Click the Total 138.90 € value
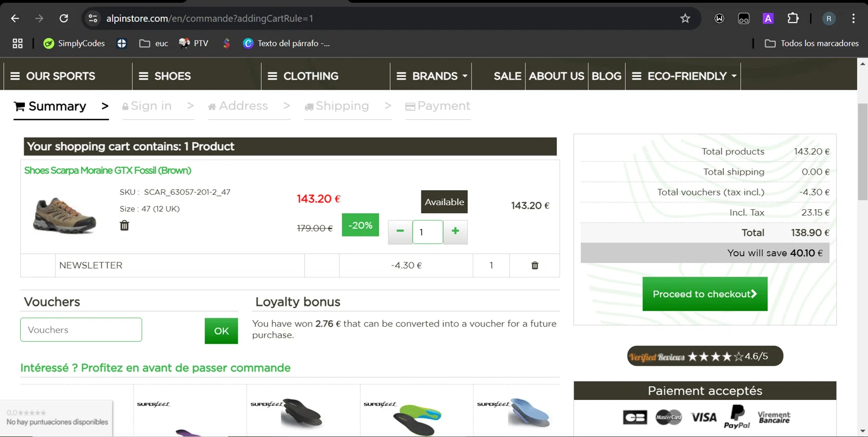868x437 pixels. (810, 233)
